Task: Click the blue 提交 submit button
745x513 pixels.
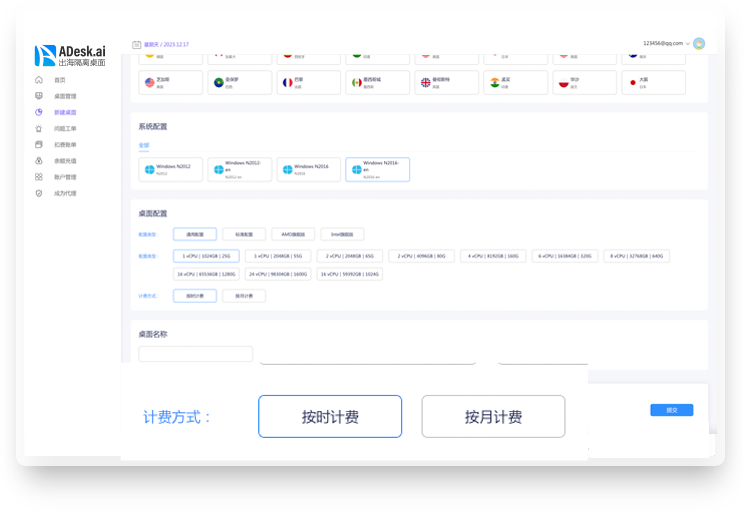Action: click(672, 410)
